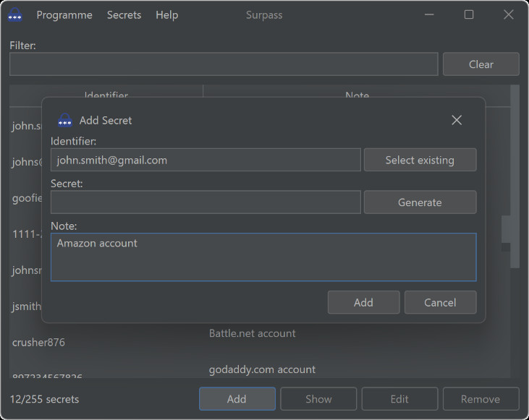529x420 pixels.
Task: Confirm with the dialog's Add button
Action: pyautogui.click(x=363, y=302)
